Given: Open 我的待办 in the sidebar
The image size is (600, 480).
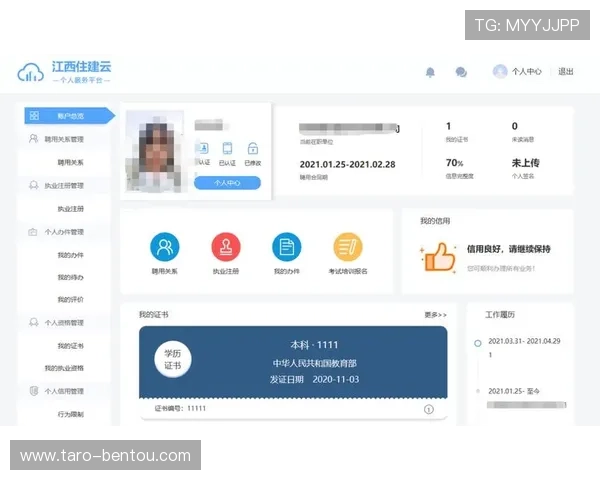Looking at the screenshot, I should (70, 277).
